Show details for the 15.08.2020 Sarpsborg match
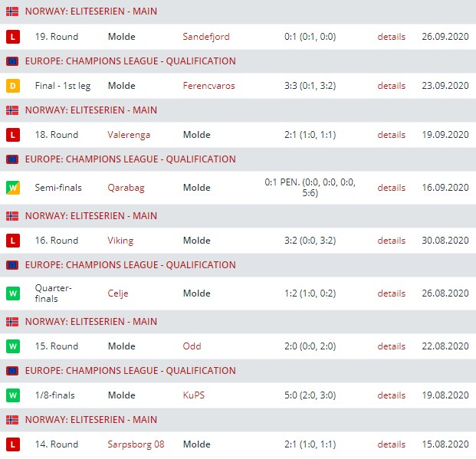The width and height of the screenshot is (476, 459). [391, 444]
